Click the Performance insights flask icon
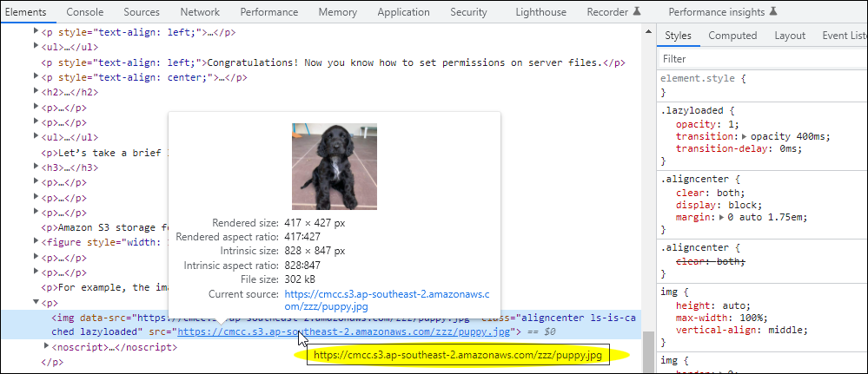Viewport: 868px width, 374px height. (x=773, y=11)
